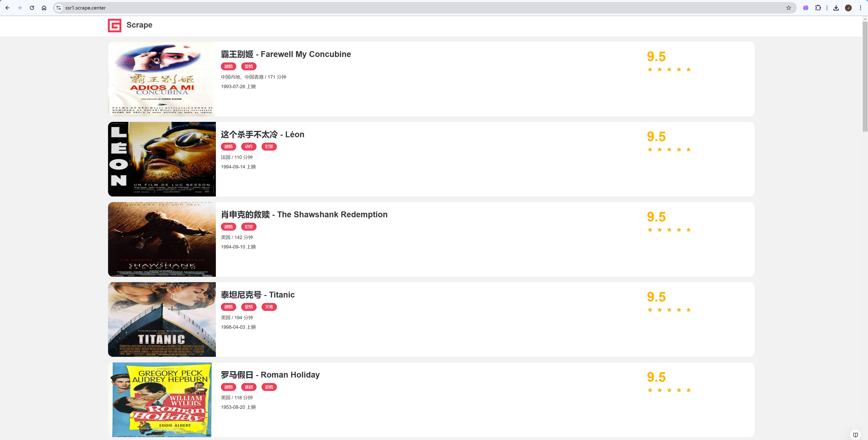Viewport: 868px width, 440px height.
Task: Click the Roman Holiday movie poster
Action: [x=162, y=400]
